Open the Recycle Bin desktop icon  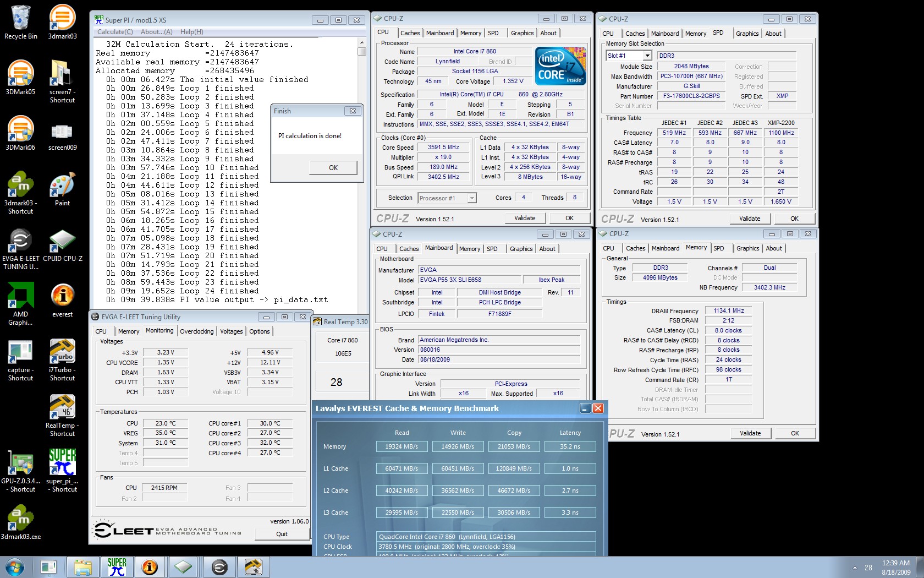[20, 22]
